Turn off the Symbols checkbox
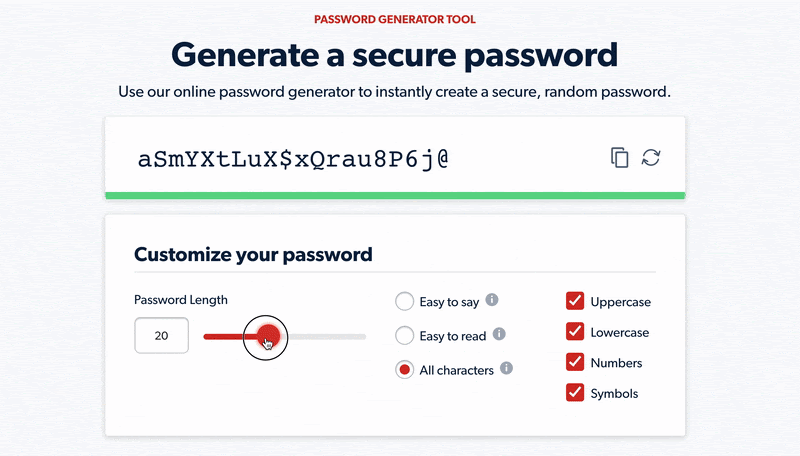 coord(575,393)
